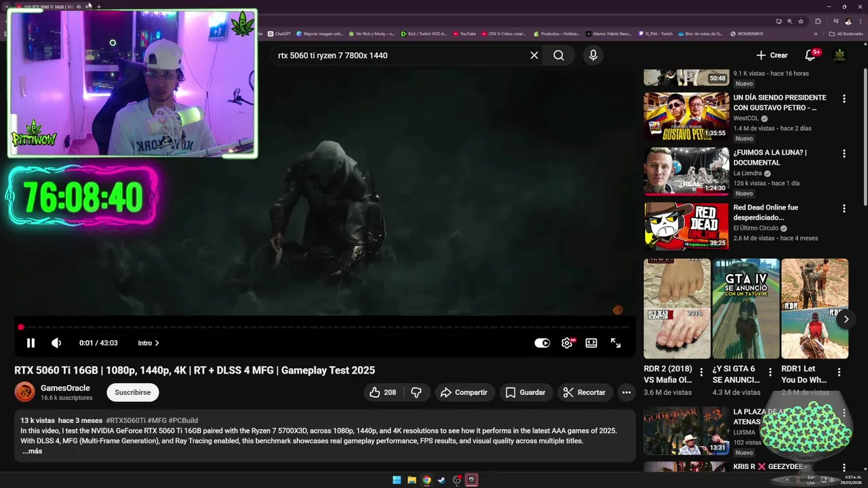
Task: Open Red Dead Online video thumbnail
Action: tap(686, 226)
